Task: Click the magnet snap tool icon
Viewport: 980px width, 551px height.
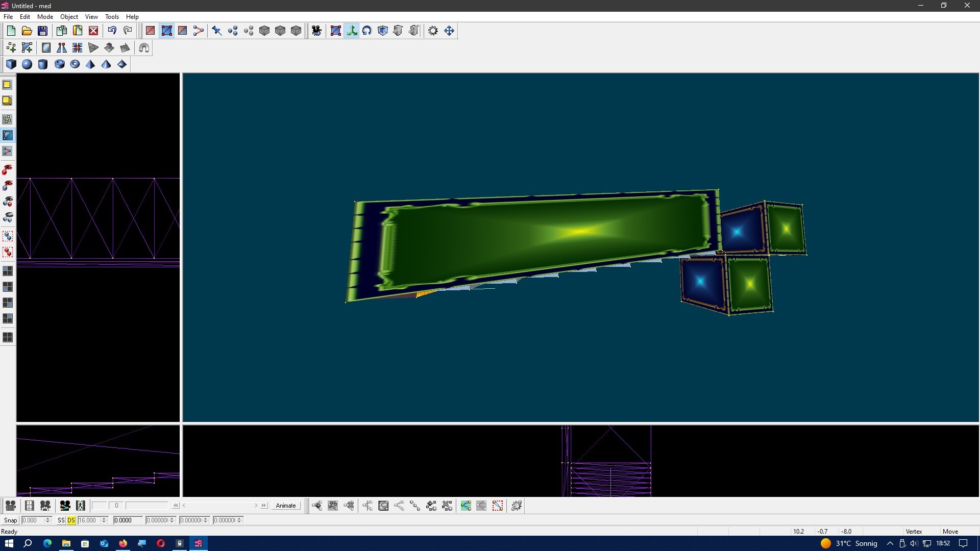Action: point(144,48)
